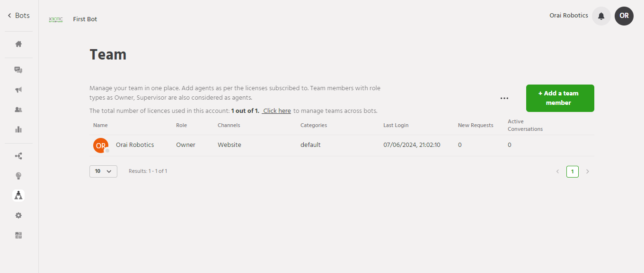This screenshot has width=644, height=273.
Task: Open the megaphone broadcast icon
Action: [x=18, y=90]
